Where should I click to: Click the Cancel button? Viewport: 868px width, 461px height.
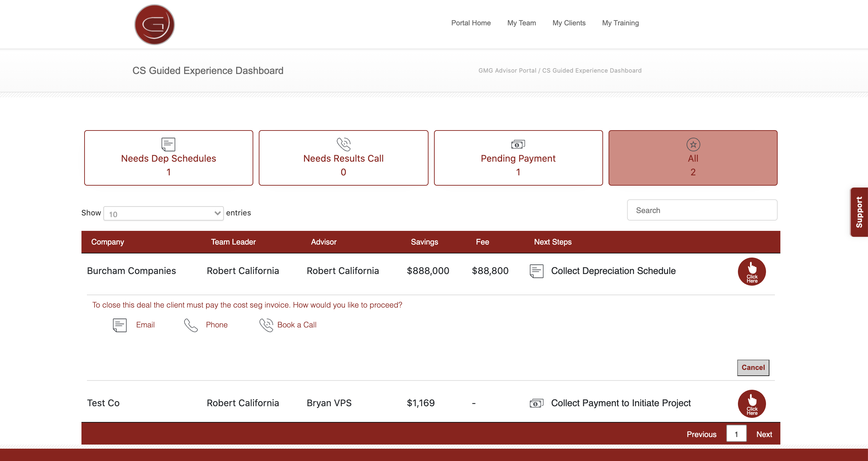point(753,367)
